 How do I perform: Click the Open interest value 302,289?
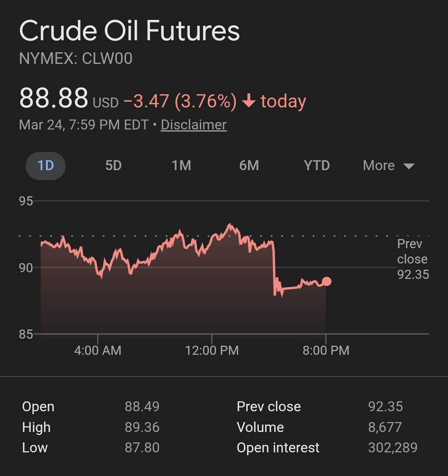coord(392,448)
